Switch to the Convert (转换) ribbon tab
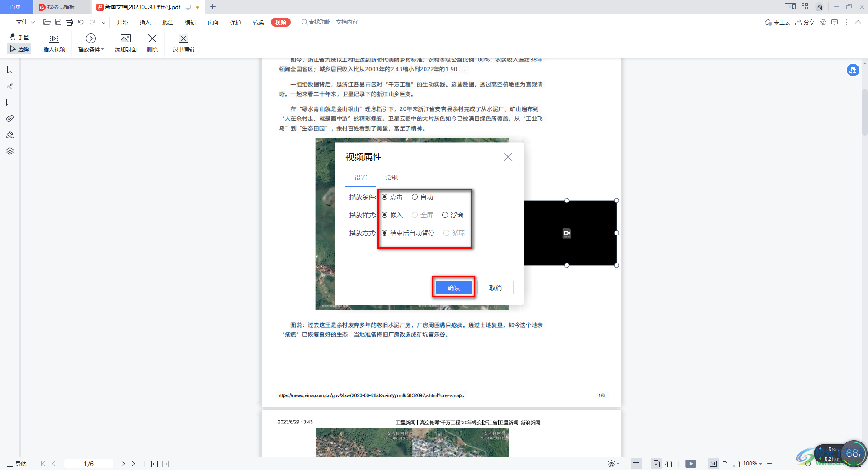 click(258, 22)
